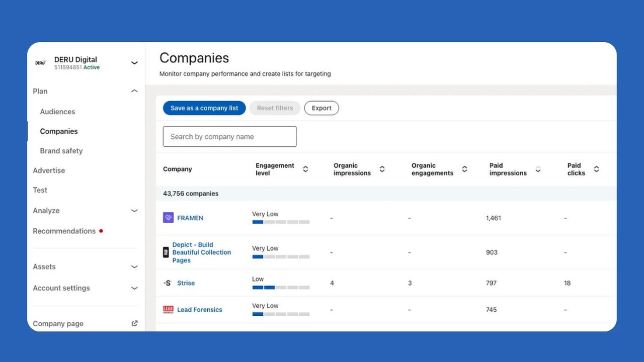Image resolution: width=644 pixels, height=362 pixels.
Task: Open the Lead Forensics company link
Action: (200, 310)
